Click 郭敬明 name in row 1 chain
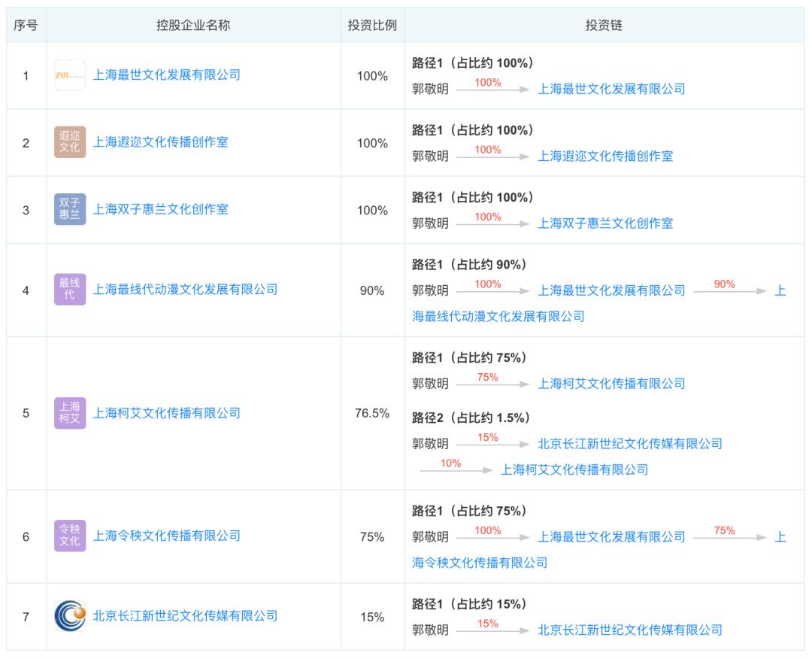812x659 pixels. [x=430, y=89]
